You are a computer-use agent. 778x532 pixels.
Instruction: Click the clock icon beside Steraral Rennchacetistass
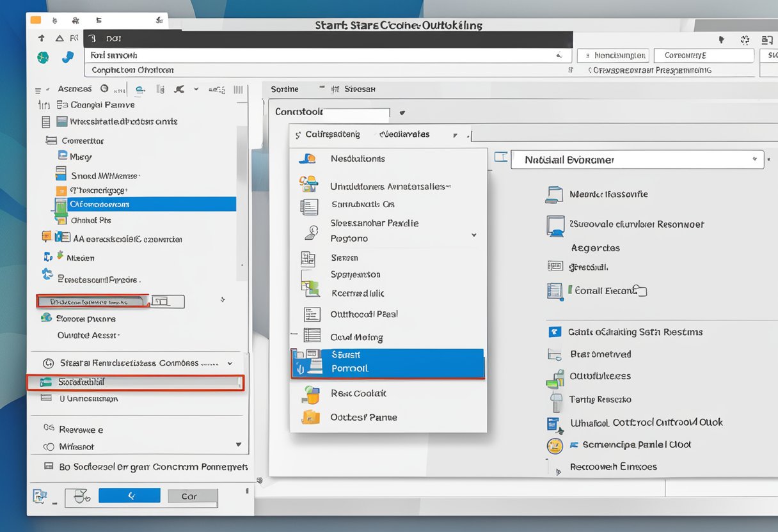(47, 363)
